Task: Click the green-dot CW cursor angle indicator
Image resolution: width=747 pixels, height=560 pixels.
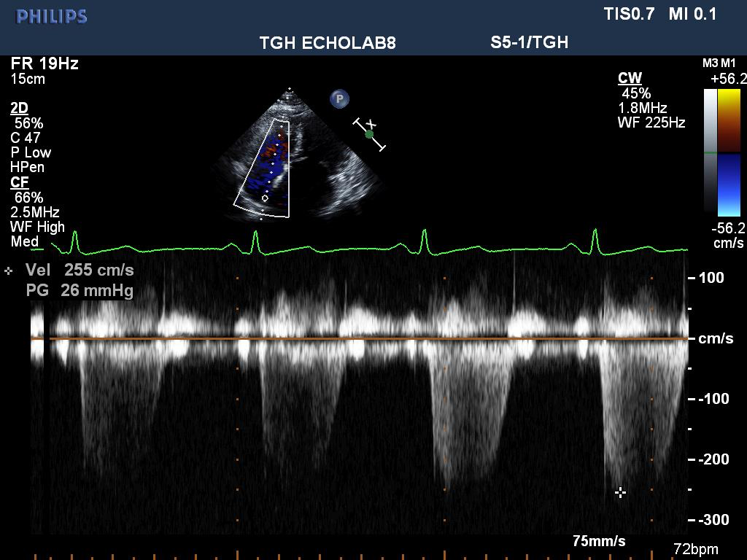Action: pos(369,134)
